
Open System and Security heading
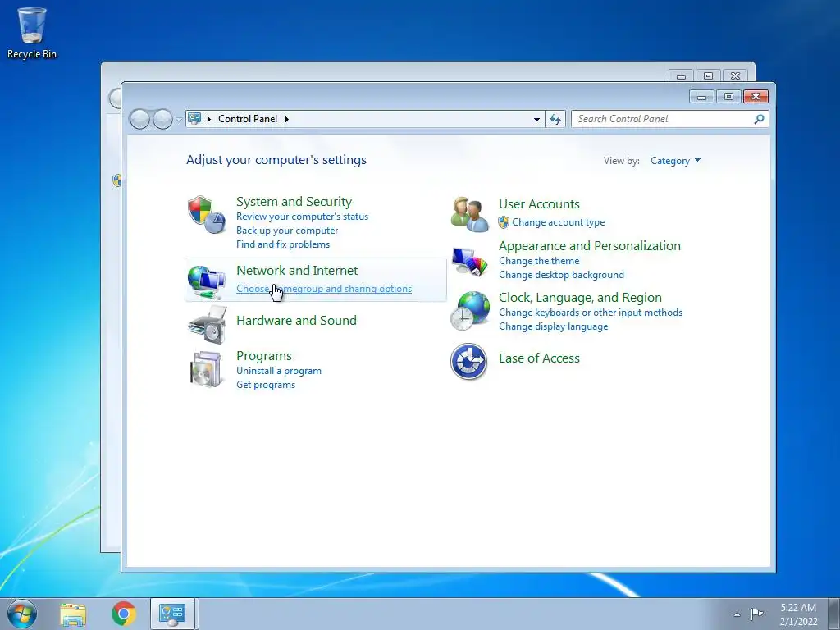[294, 202]
